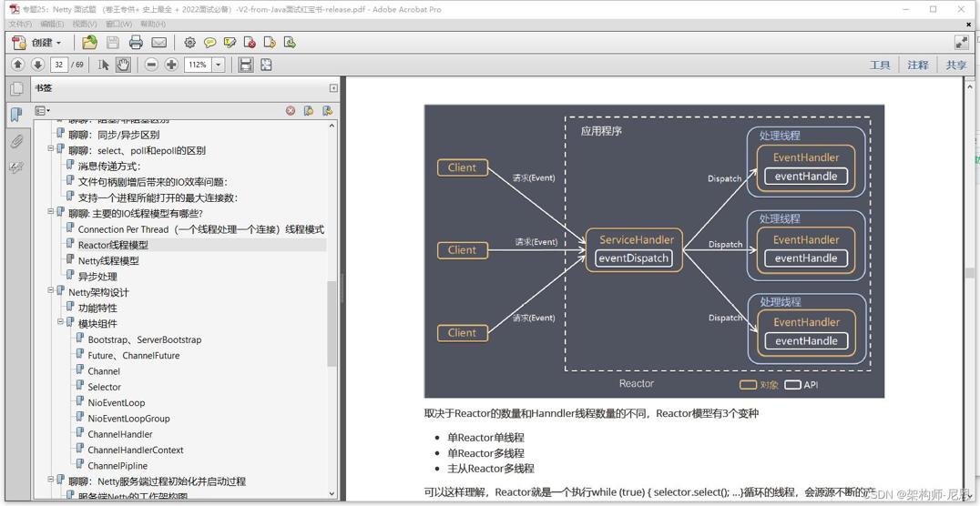Click the new bookmark icon

(309, 110)
